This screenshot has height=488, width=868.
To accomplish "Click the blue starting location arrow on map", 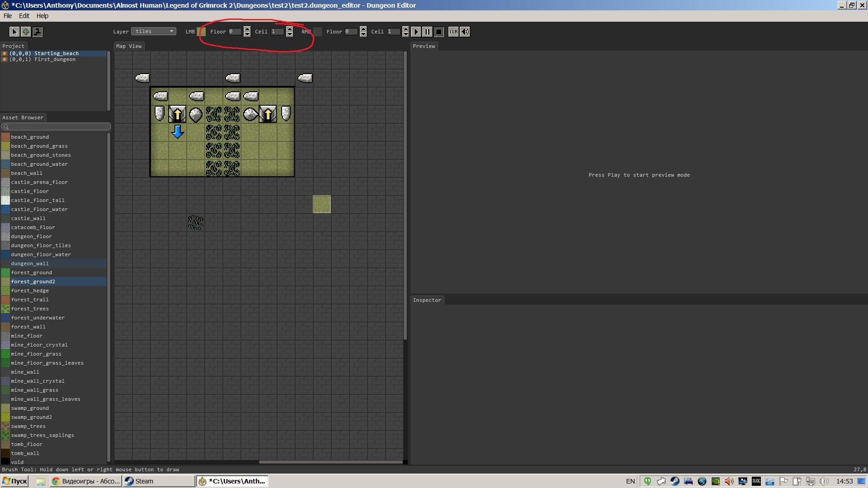I will [x=178, y=132].
